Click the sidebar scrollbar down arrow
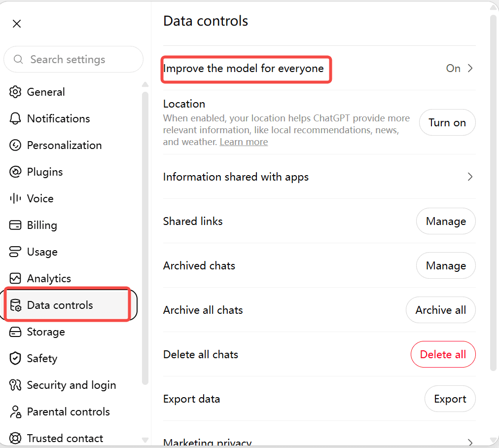499x448 pixels. 145,440
